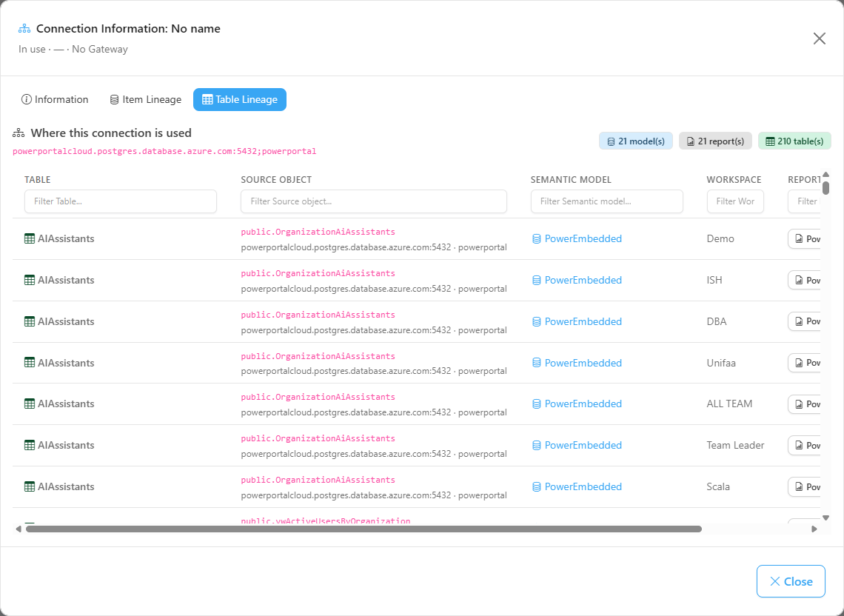The image size is (844, 616).
Task: Open report button in Scala row
Action: (804, 486)
